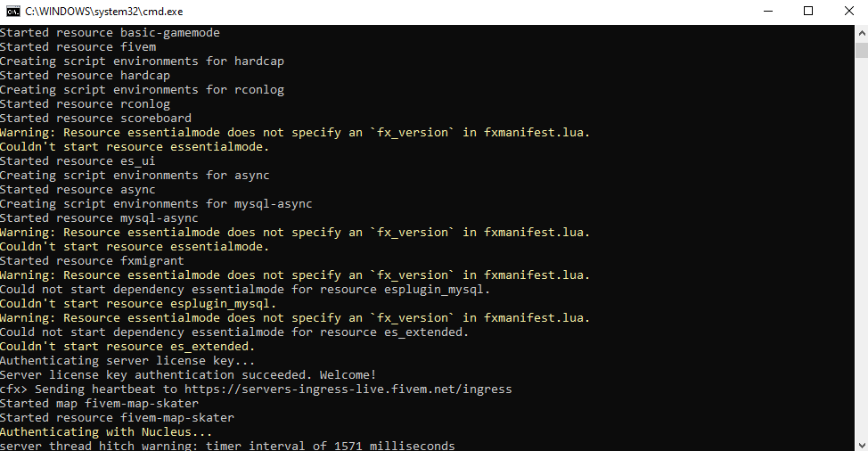The width and height of the screenshot is (868, 451).
Task: Click the scrollbar down arrow
Action: point(862,445)
